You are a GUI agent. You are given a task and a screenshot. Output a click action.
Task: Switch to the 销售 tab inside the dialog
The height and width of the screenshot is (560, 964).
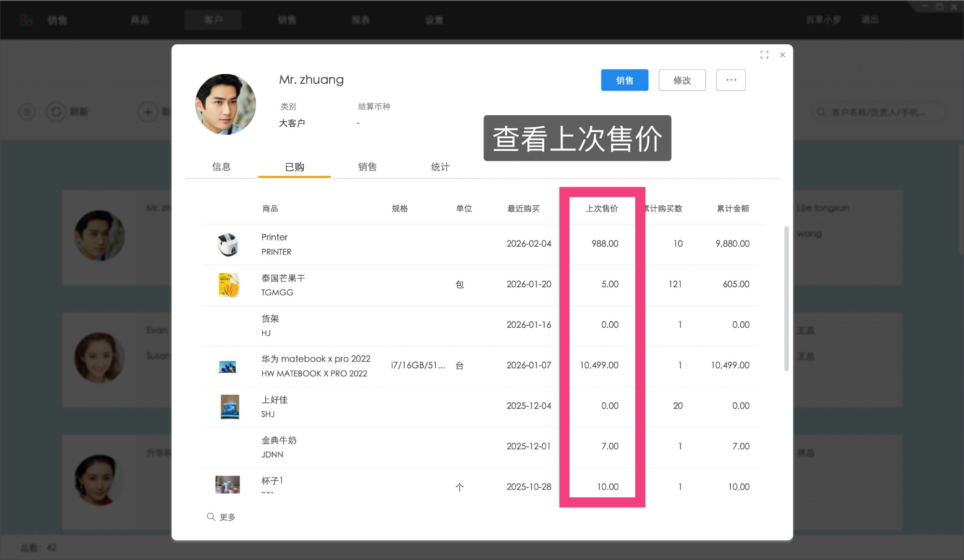point(367,167)
